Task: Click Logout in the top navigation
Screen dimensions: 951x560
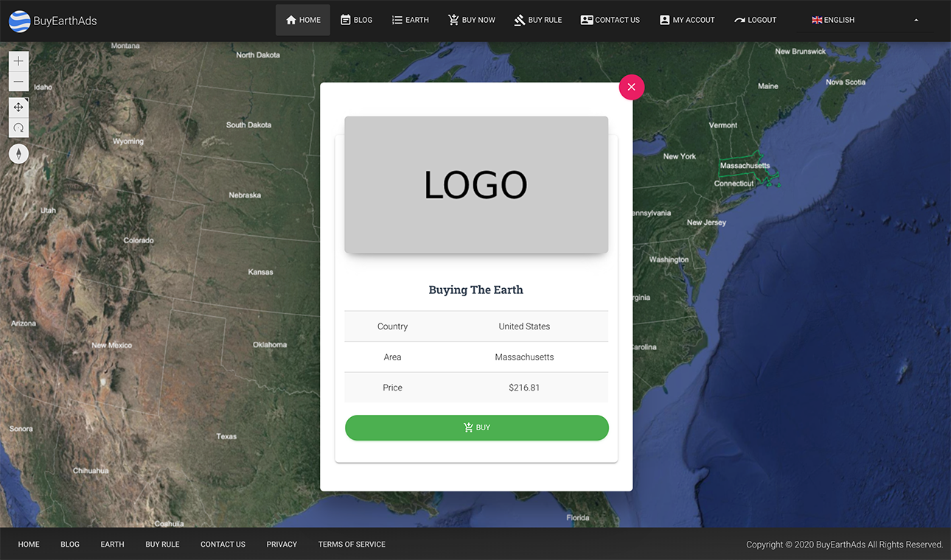Action: point(756,20)
